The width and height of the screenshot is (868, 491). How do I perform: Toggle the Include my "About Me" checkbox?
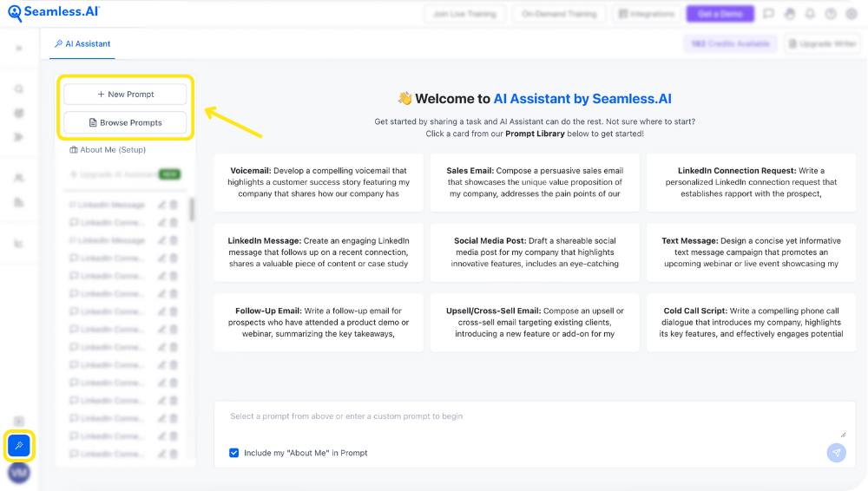click(234, 453)
